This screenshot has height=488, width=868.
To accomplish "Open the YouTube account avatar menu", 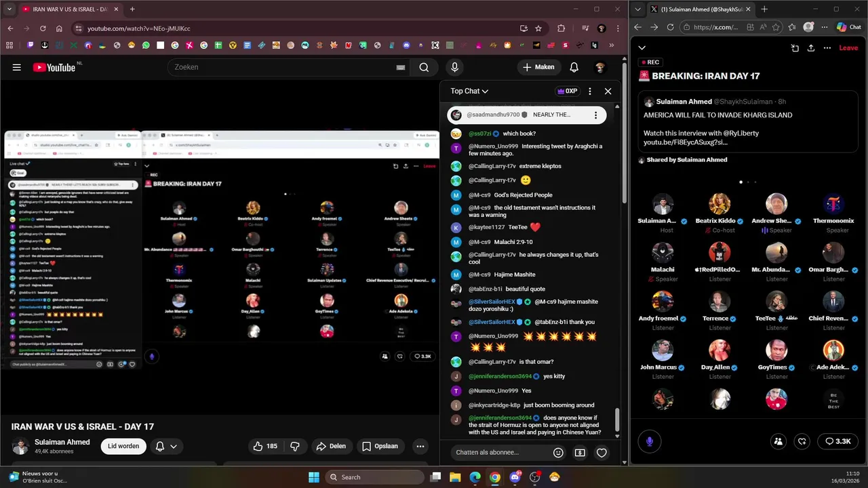I will tap(599, 67).
